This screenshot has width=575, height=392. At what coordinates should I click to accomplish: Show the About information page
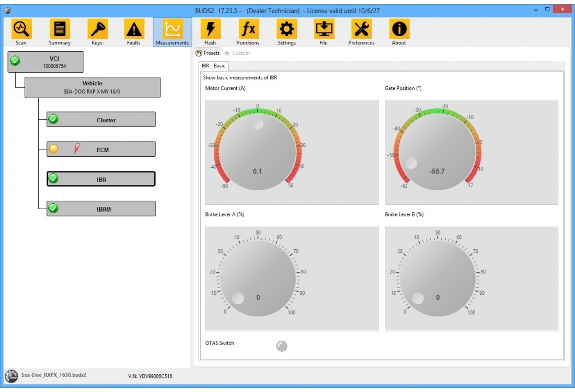399,32
